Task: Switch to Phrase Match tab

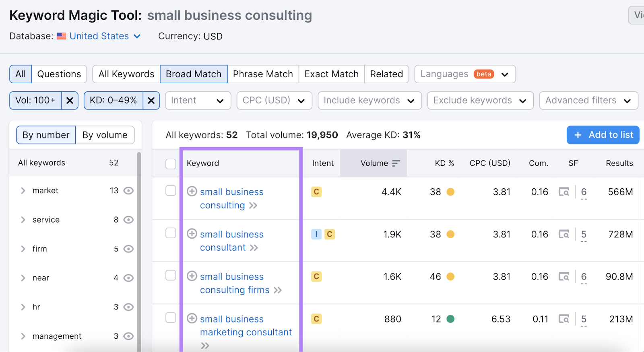Action: (x=263, y=74)
